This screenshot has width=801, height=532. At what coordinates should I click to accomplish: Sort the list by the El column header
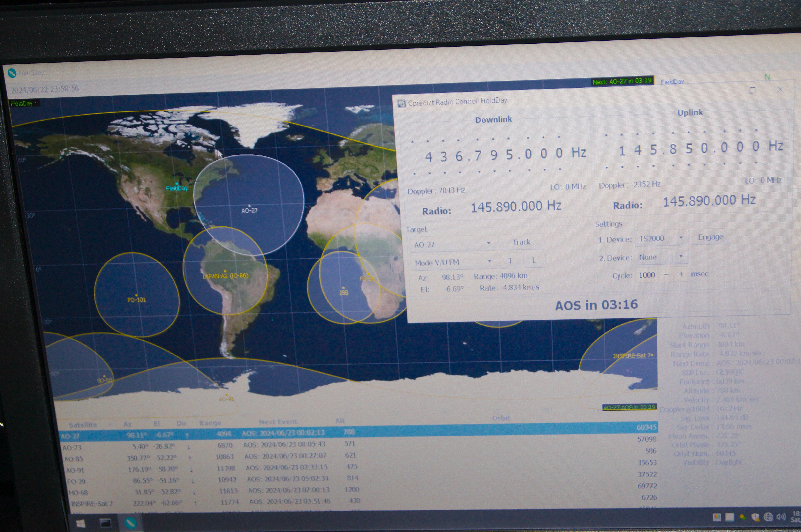pos(157,424)
